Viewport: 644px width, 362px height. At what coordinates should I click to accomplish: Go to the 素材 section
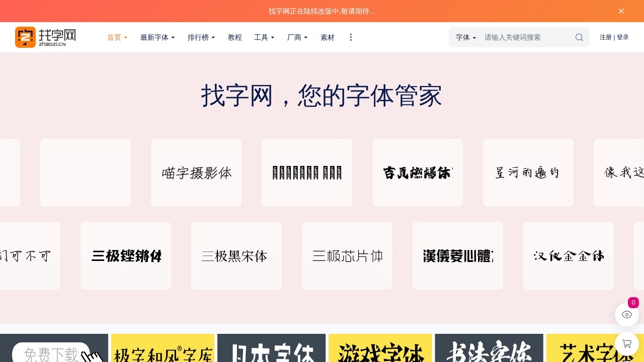click(327, 37)
